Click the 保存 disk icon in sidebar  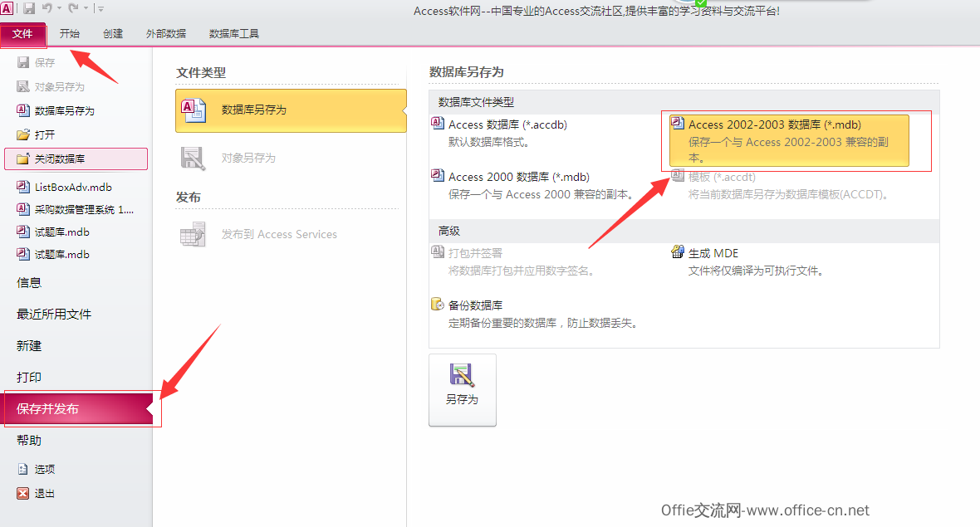coord(23,62)
